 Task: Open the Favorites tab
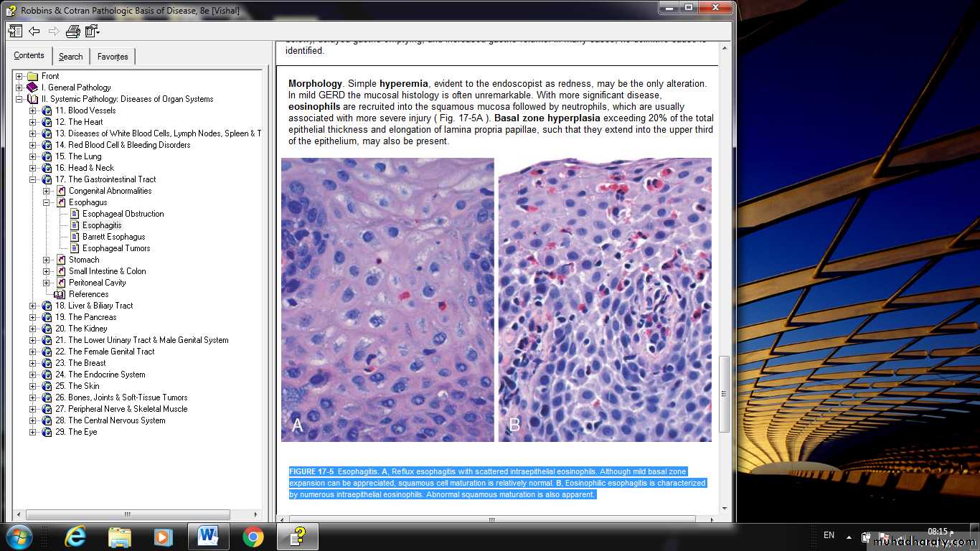(113, 57)
